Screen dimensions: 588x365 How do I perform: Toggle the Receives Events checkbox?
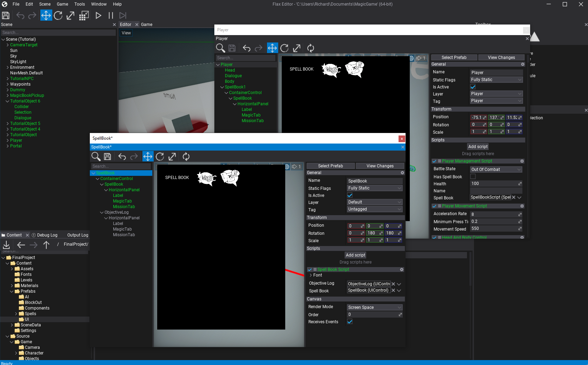[350, 321]
